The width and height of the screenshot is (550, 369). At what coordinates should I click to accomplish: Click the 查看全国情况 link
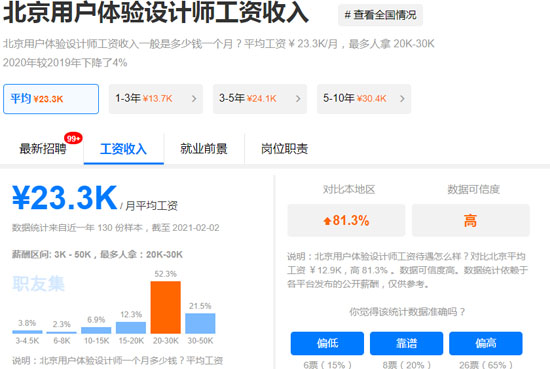pos(381,15)
